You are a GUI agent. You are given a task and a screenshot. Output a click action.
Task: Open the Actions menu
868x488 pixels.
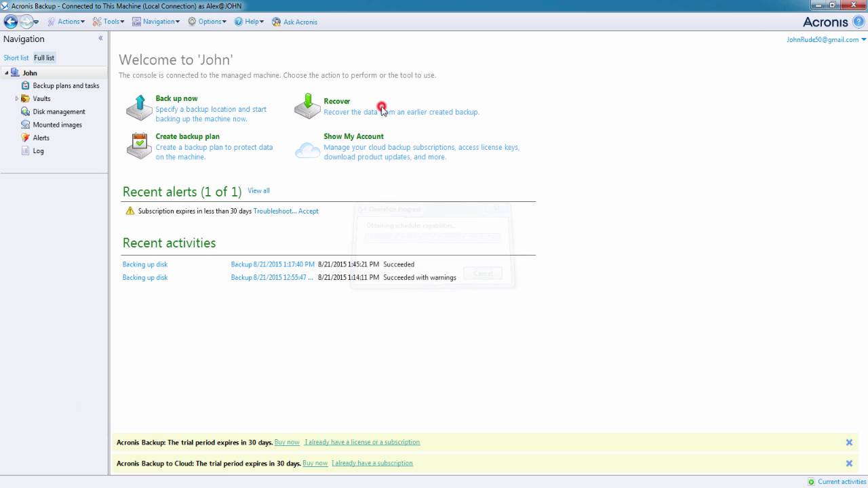66,22
